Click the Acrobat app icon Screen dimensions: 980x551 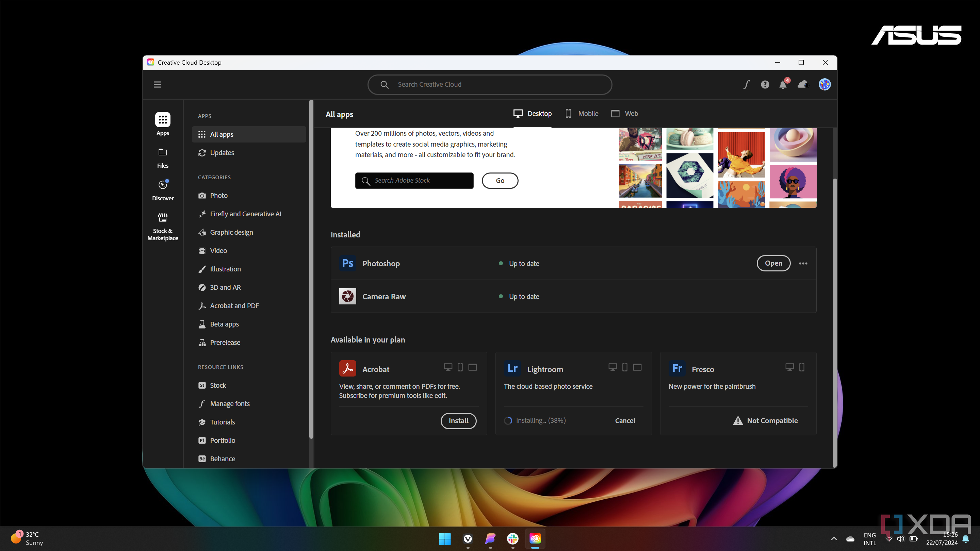click(x=347, y=368)
